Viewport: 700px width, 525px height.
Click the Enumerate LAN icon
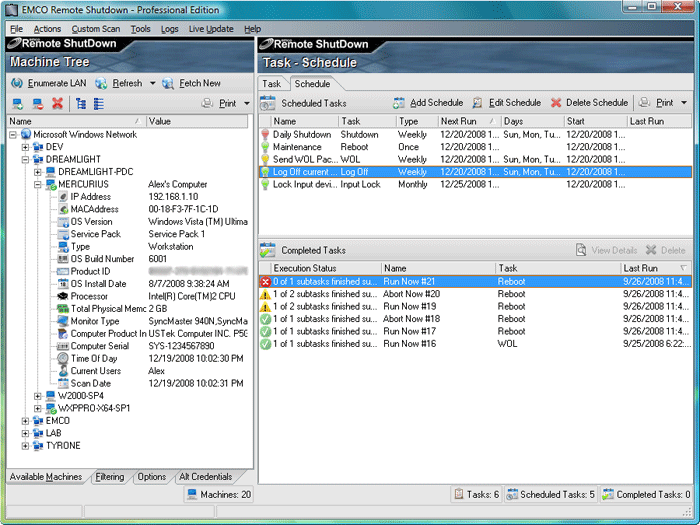(x=17, y=83)
